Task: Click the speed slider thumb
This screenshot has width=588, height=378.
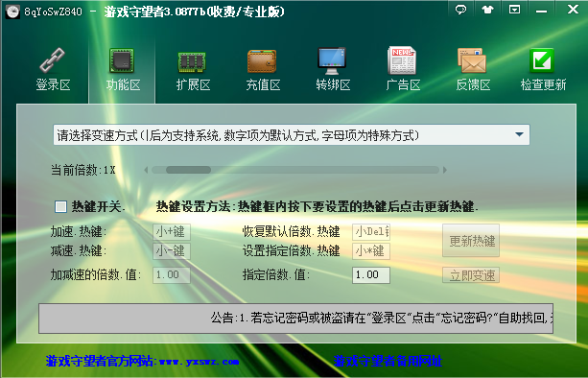Action: [x=188, y=170]
